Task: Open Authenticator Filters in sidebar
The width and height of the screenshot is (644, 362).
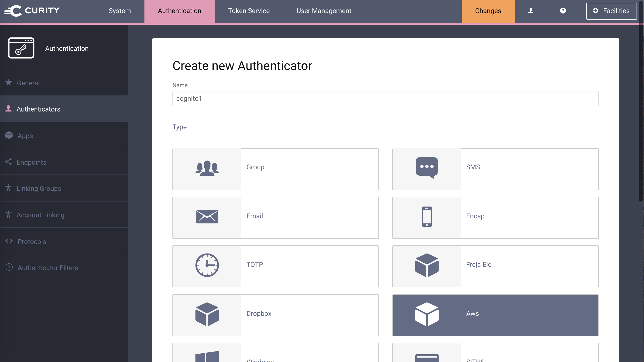Action: pyautogui.click(x=48, y=268)
